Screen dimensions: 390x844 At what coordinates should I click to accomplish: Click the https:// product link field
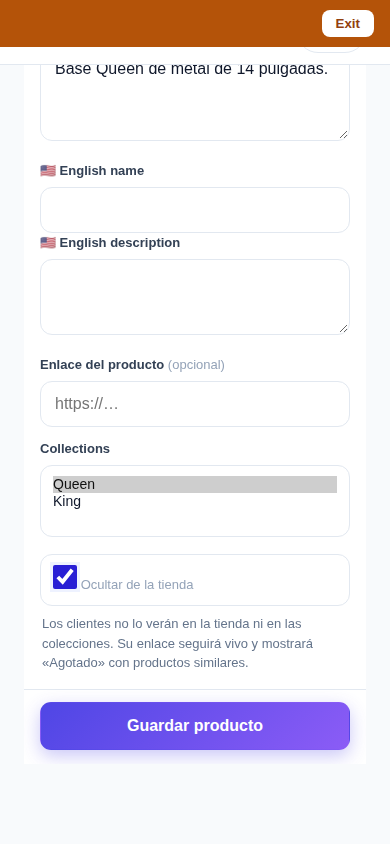click(195, 404)
